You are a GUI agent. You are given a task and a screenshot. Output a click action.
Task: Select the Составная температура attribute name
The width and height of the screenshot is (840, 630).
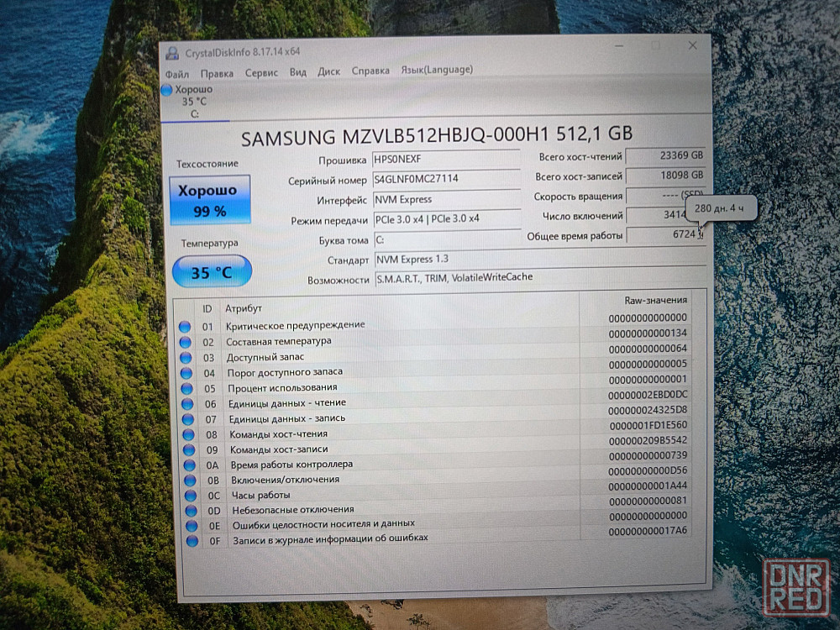[279, 341]
